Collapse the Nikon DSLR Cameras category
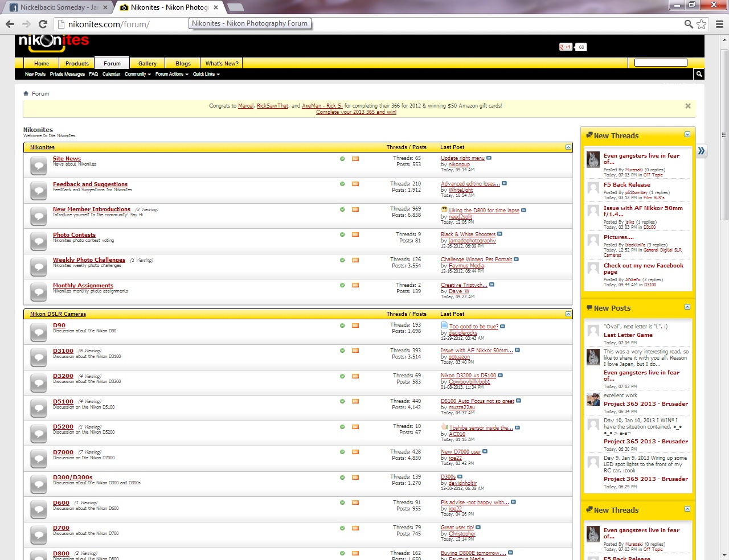The height and width of the screenshot is (560, 729). (x=568, y=314)
